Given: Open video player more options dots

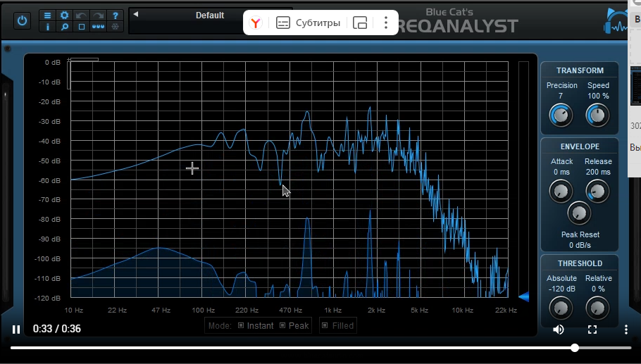Looking at the screenshot, I should click(626, 330).
